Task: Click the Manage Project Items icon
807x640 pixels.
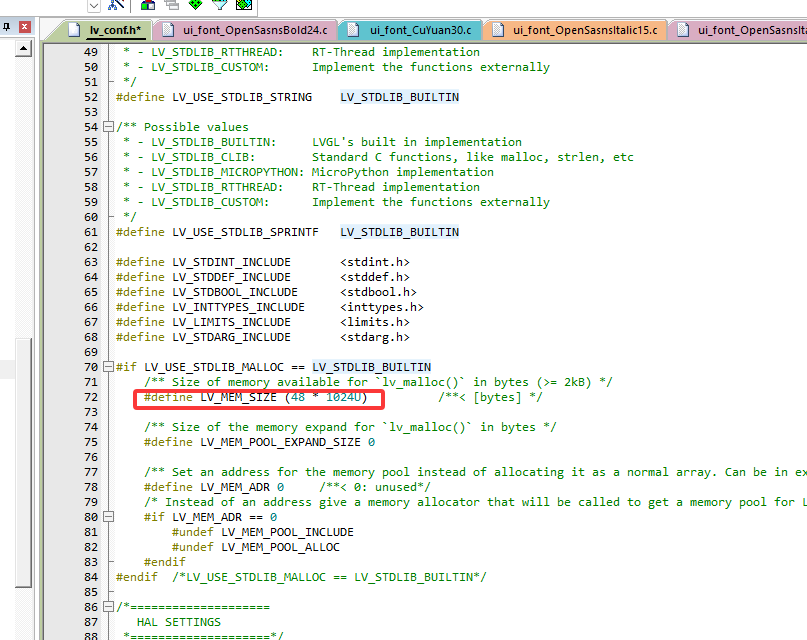Action: coord(147,5)
